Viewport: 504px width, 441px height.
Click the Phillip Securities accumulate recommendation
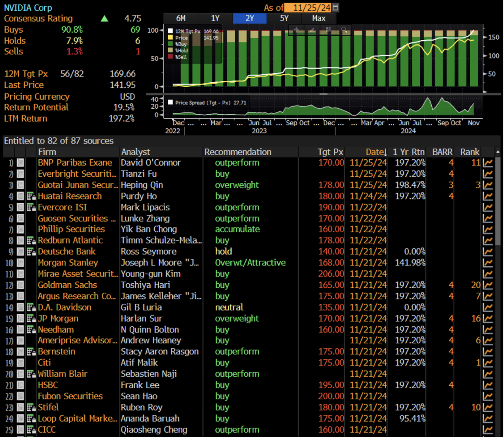(x=238, y=229)
